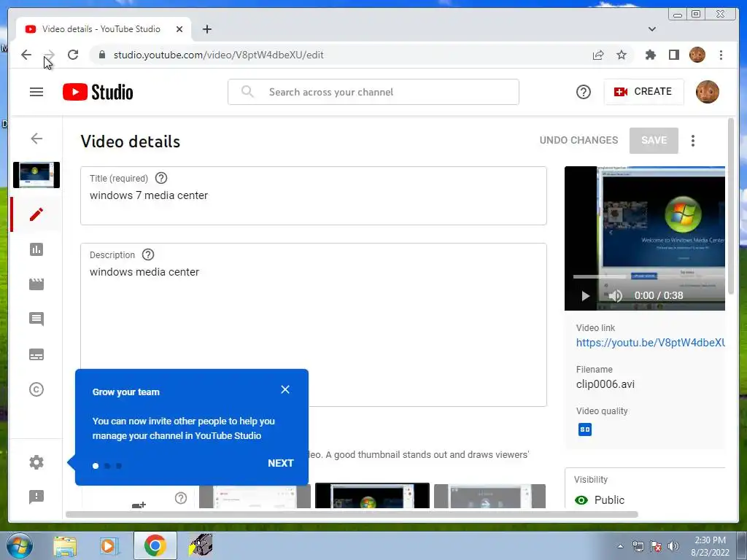Click the vertical page scrollbar

coord(731,206)
